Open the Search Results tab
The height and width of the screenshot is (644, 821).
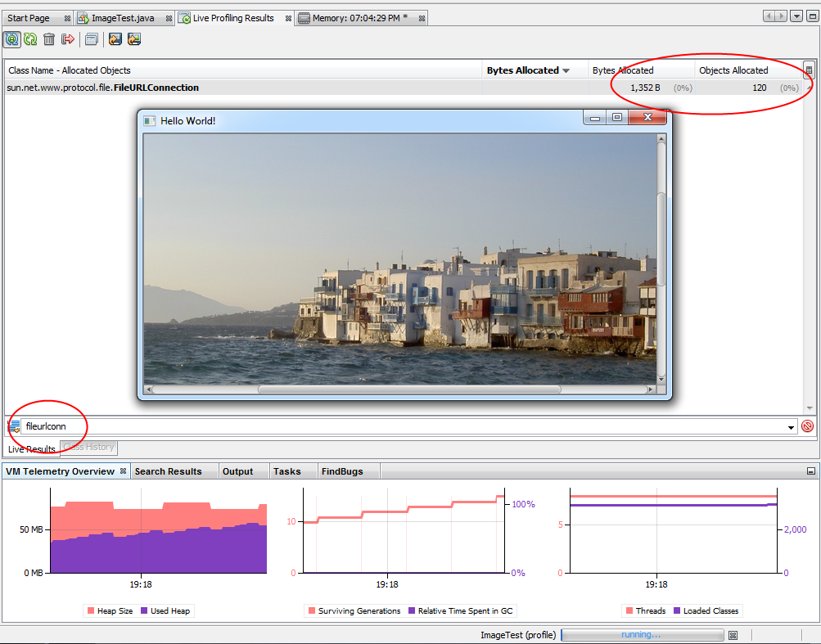[168, 471]
